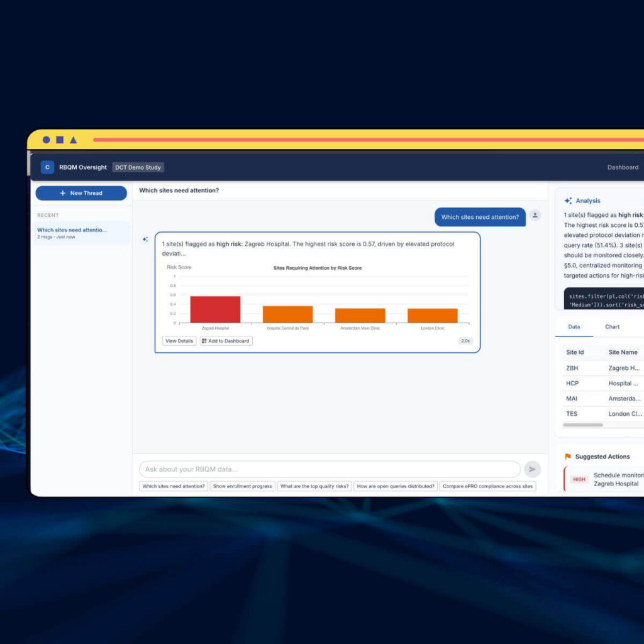Click the orange flag Suggested Actions icon

[x=568, y=457]
